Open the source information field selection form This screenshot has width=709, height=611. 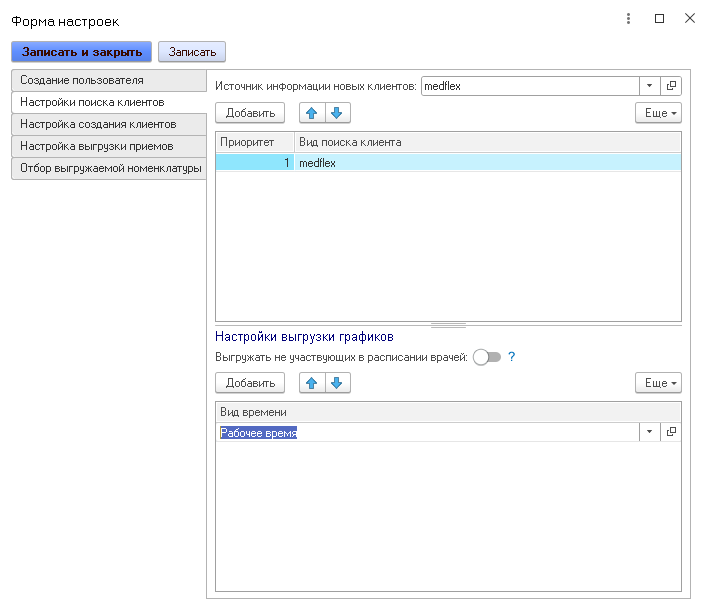[671, 86]
